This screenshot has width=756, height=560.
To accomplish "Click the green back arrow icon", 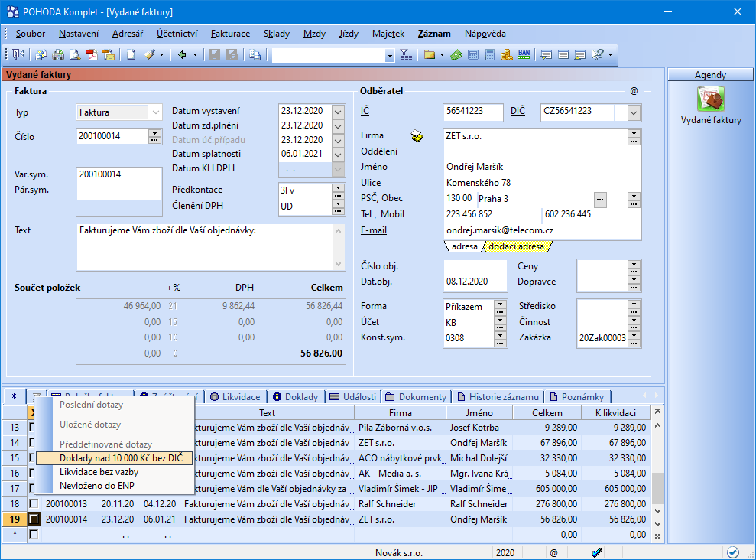I will click(182, 55).
